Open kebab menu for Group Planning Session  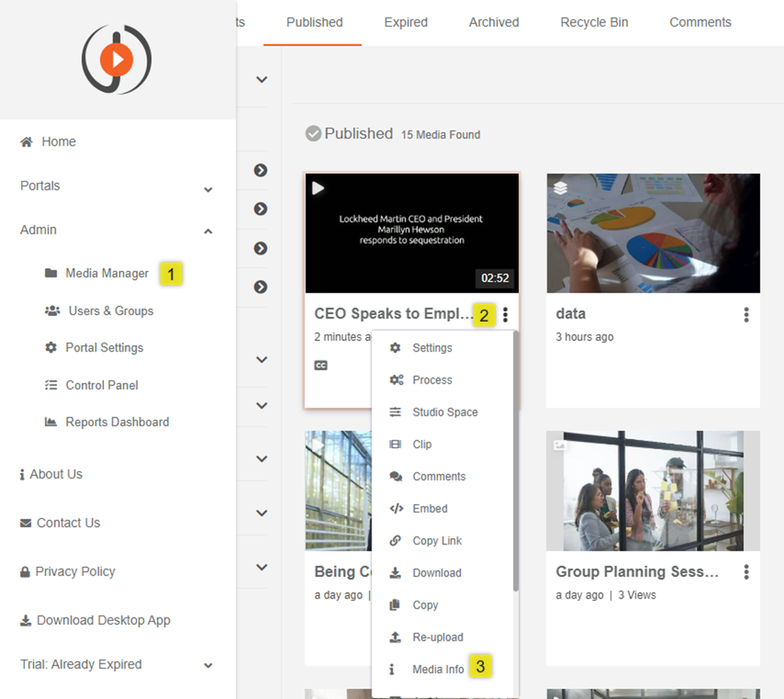pyautogui.click(x=746, y=572)
